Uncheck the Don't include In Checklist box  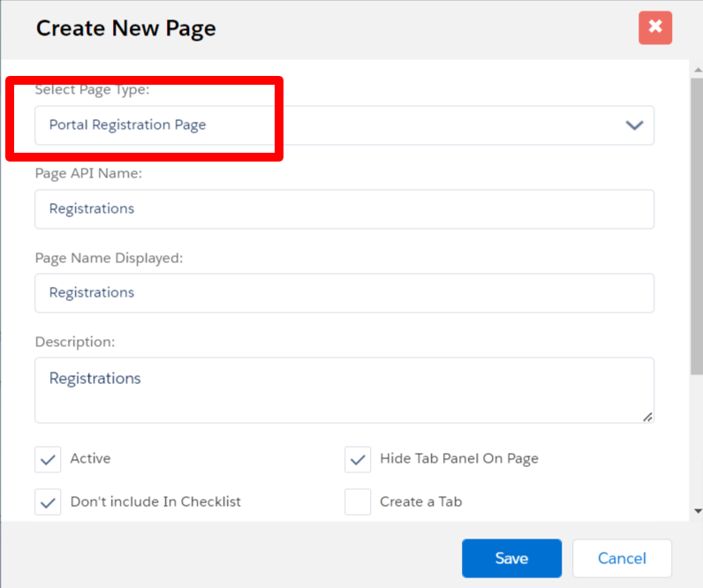48,501
